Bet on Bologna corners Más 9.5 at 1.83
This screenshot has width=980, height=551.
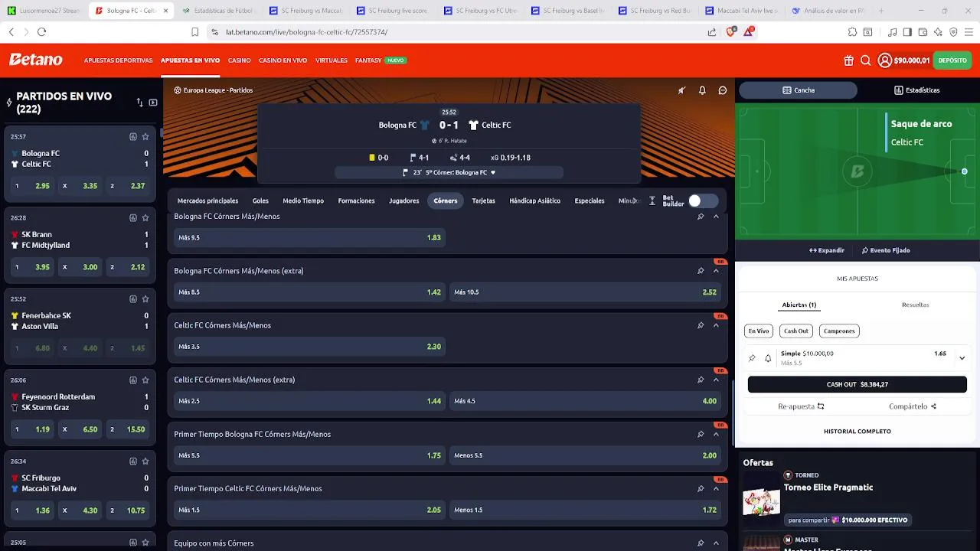pos(309,238)
